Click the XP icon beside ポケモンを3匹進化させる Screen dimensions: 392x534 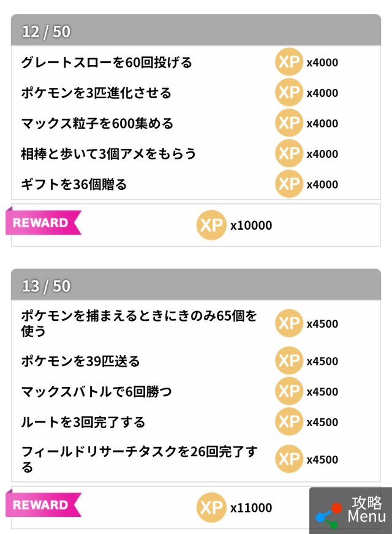click(x=289, y=92)
